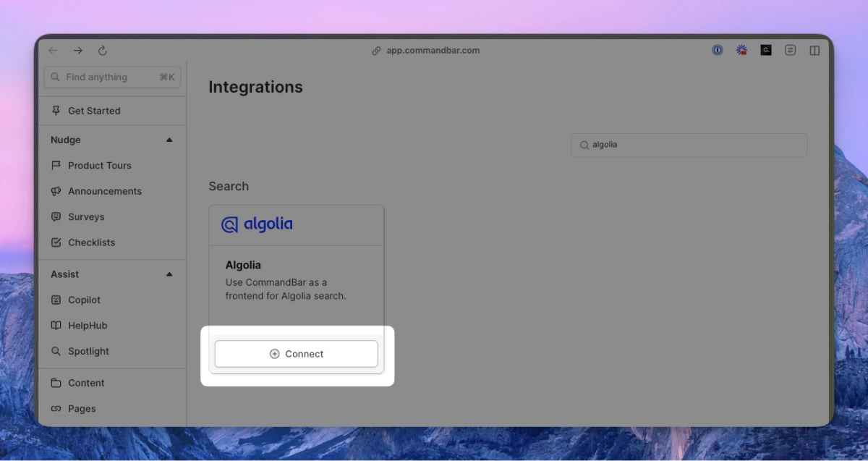Screen dimensions: 868x461
Task: Open Get Started in sidebar
Action: 94,111
